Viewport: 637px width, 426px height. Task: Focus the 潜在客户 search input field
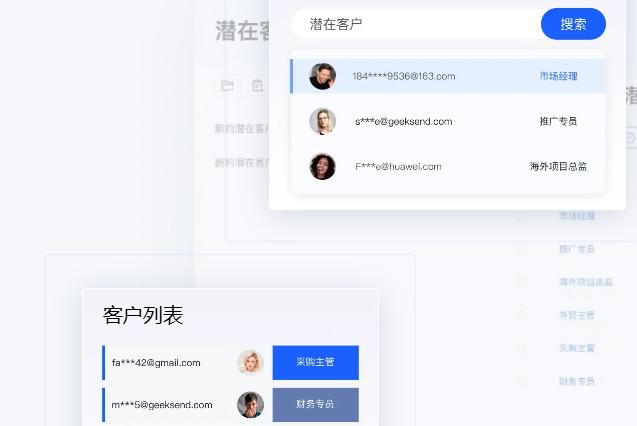[416, 24]
